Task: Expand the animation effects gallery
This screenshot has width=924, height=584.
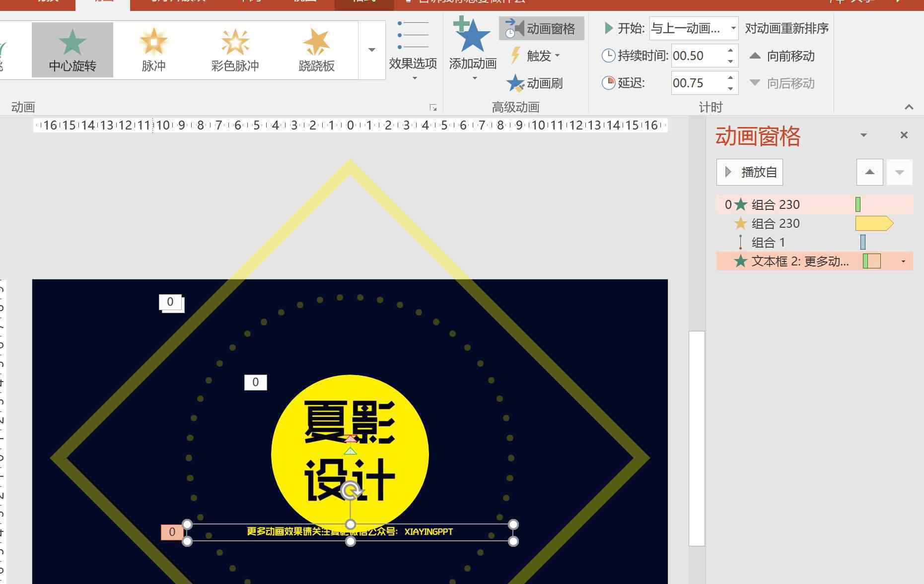Action: coord(372,50)
